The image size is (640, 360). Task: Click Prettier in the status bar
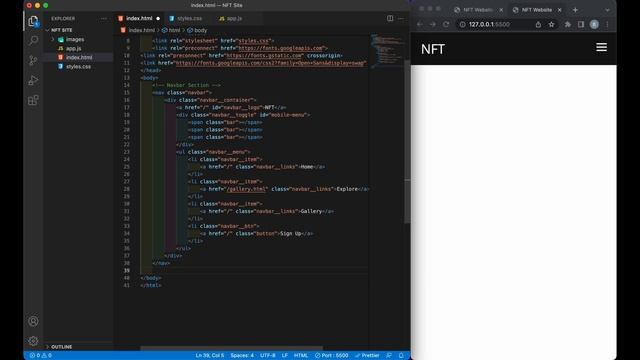point(367,356)
